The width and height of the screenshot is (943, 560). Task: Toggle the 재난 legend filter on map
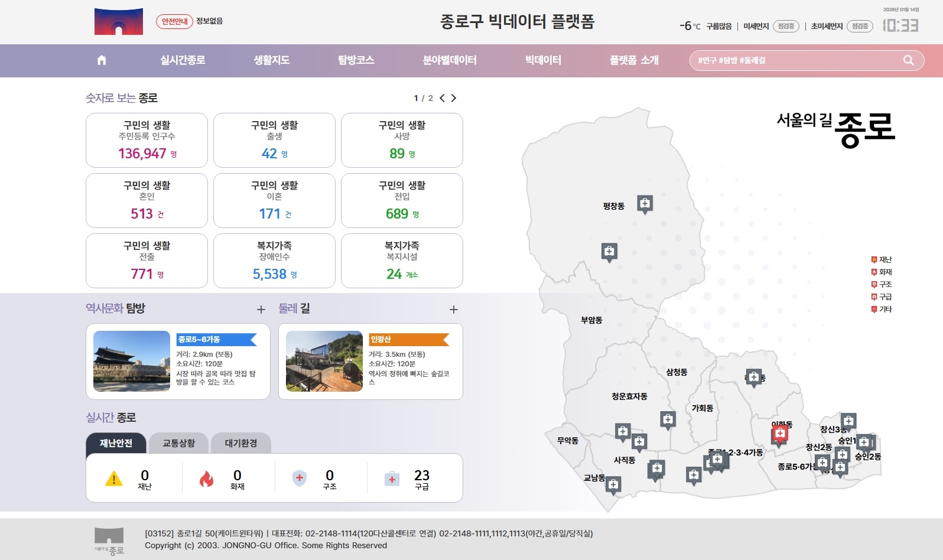[881, 260]
